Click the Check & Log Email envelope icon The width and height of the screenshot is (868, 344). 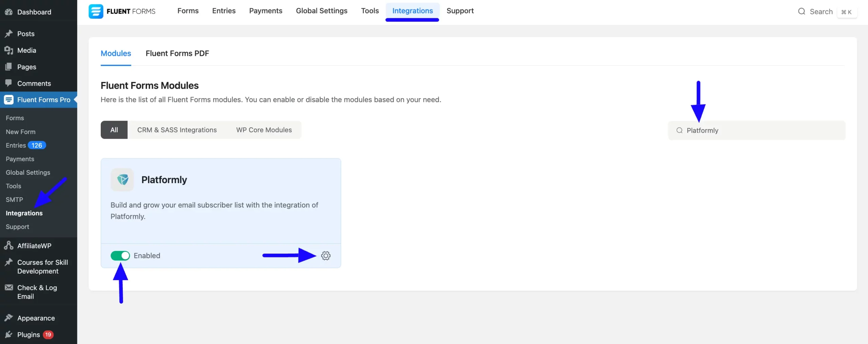pos(9,287)
